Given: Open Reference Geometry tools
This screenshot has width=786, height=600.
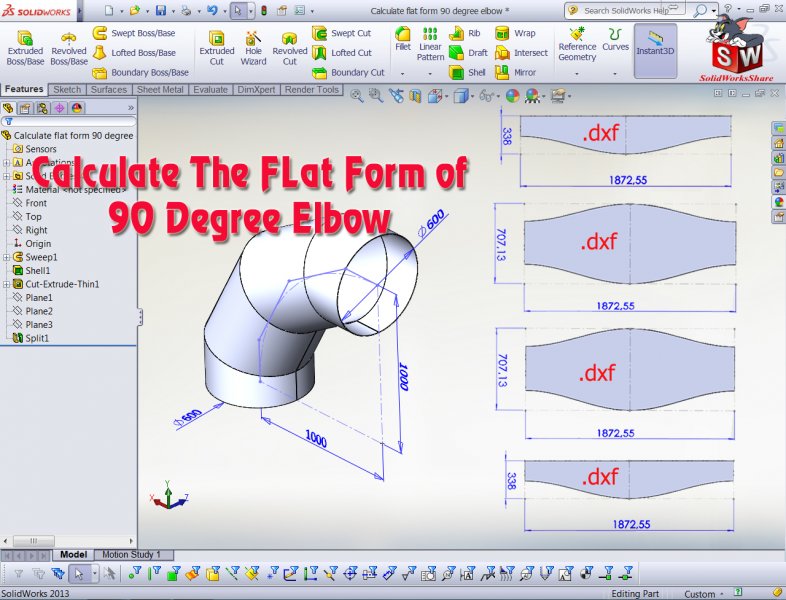Looking at the screenshot, I should click(x=577, y=44).
